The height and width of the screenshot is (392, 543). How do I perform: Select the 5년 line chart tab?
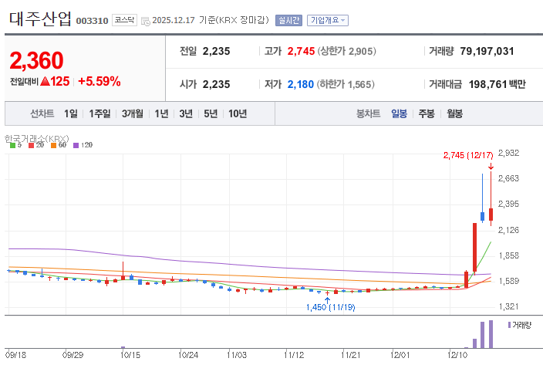[x=211, y=113]
